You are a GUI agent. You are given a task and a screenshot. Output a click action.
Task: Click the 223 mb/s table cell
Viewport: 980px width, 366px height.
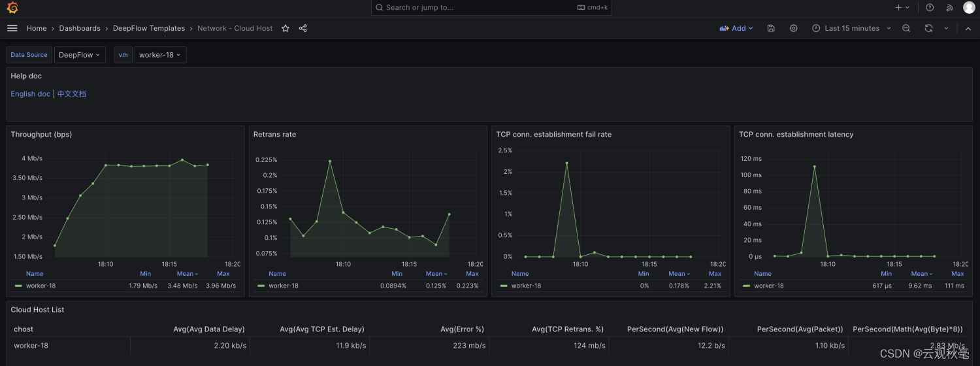[469, 346]
